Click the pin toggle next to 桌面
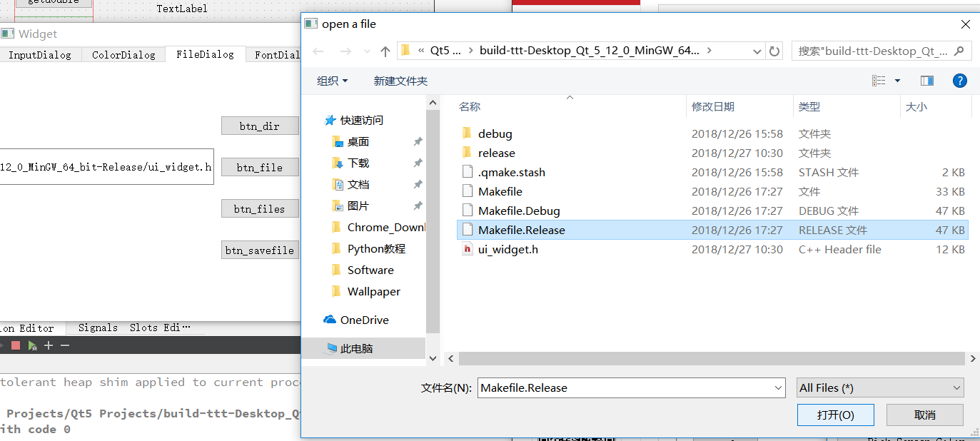Viewport: 980px width, 441px height. (x=418, y=141)
